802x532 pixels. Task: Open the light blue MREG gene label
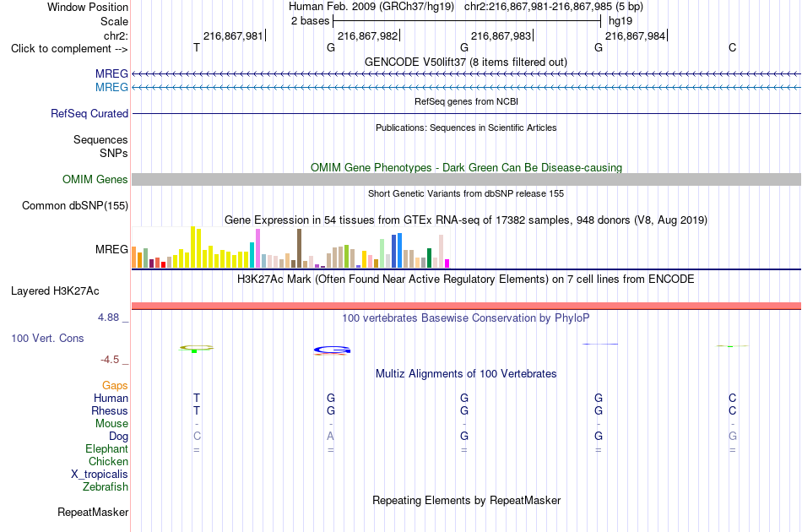111,88
